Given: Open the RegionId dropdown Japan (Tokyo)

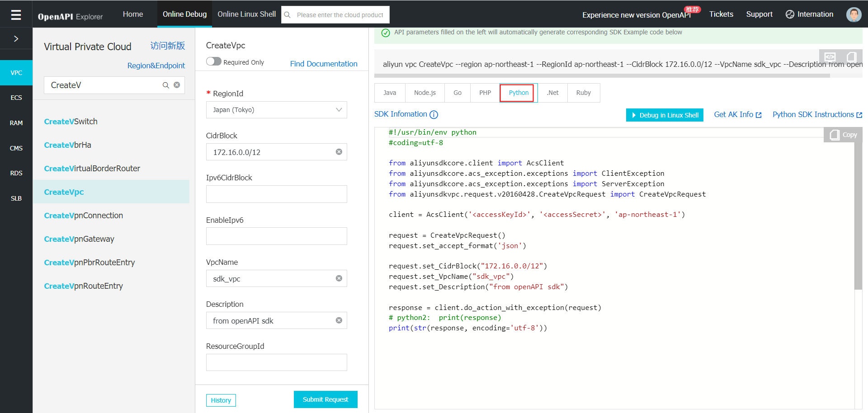Looking at the screenshot, I should (277, 110).
